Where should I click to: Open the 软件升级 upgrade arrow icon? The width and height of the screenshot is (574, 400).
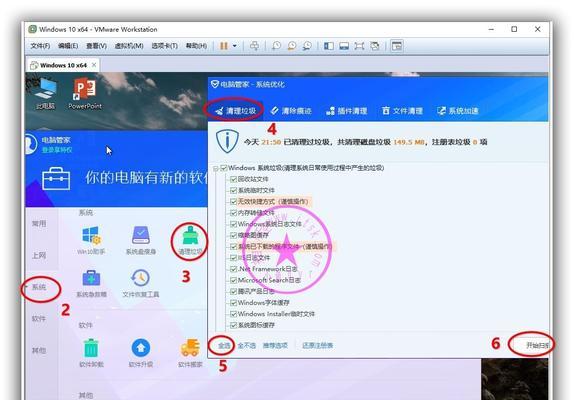(141, 348)
